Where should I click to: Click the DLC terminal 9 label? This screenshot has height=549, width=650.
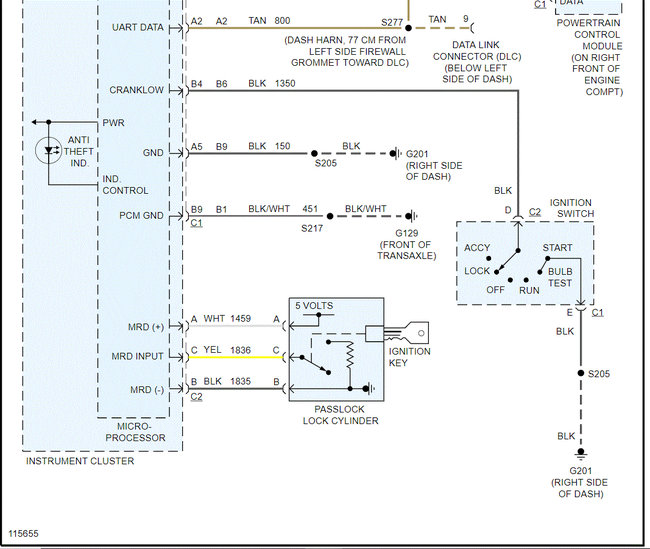[x=466, y=19]
